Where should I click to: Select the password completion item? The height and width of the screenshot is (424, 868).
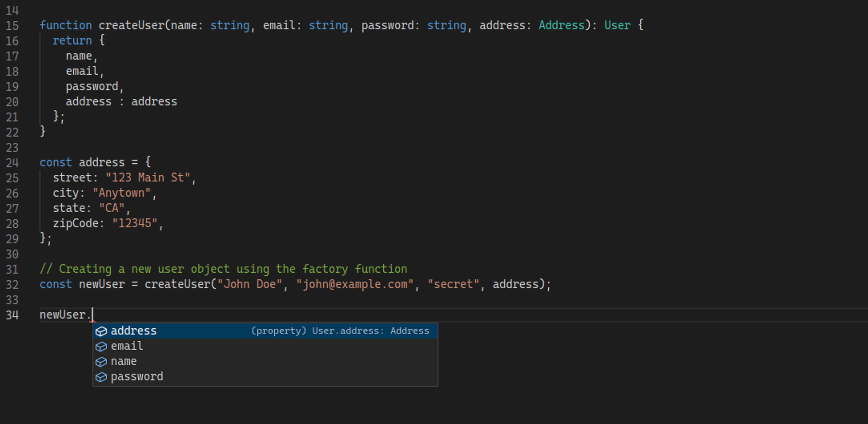click(x=137, y=377)
